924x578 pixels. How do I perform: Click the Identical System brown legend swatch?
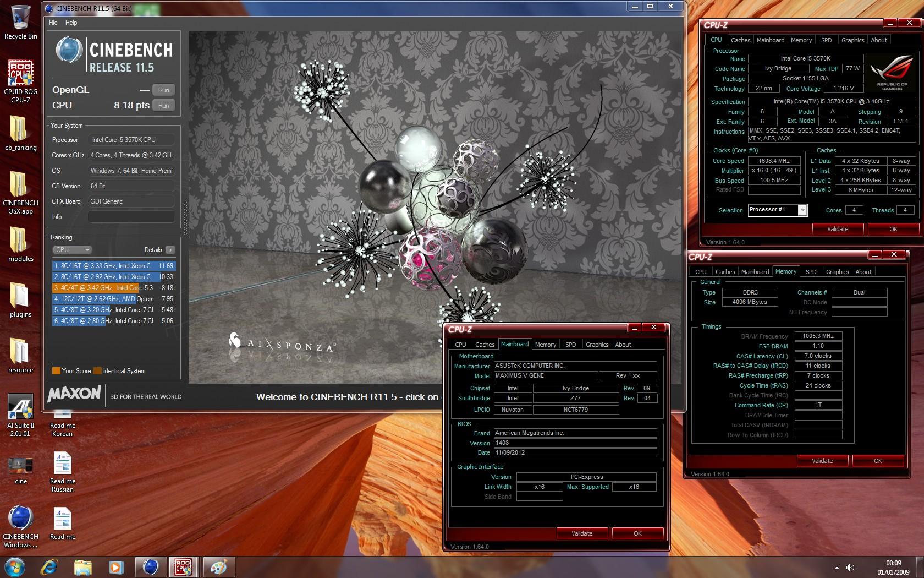coord(98,371)
